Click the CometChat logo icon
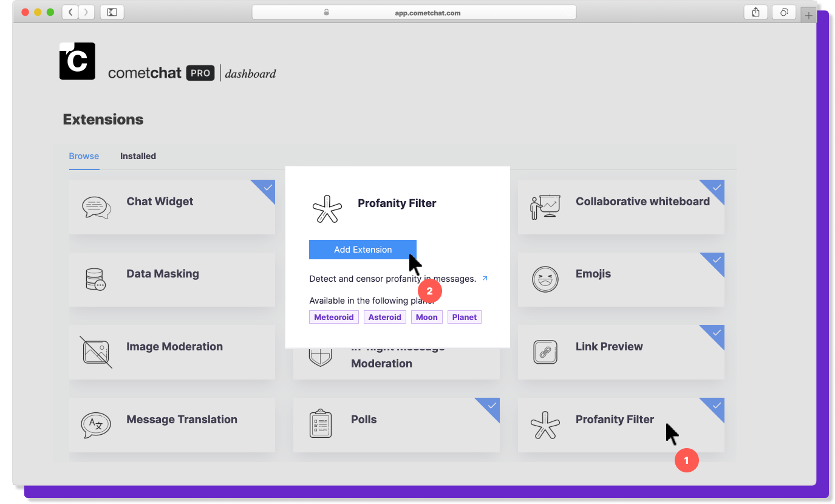 coord(77,61)
